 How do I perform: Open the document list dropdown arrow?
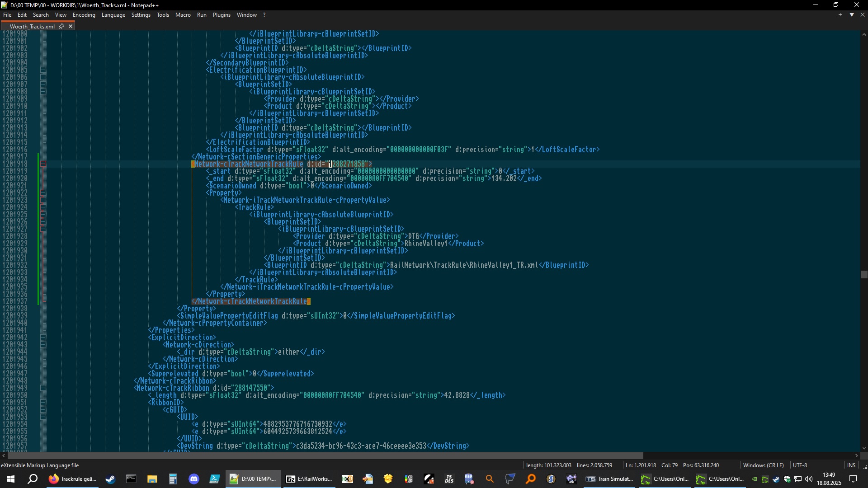coord(852,15)
